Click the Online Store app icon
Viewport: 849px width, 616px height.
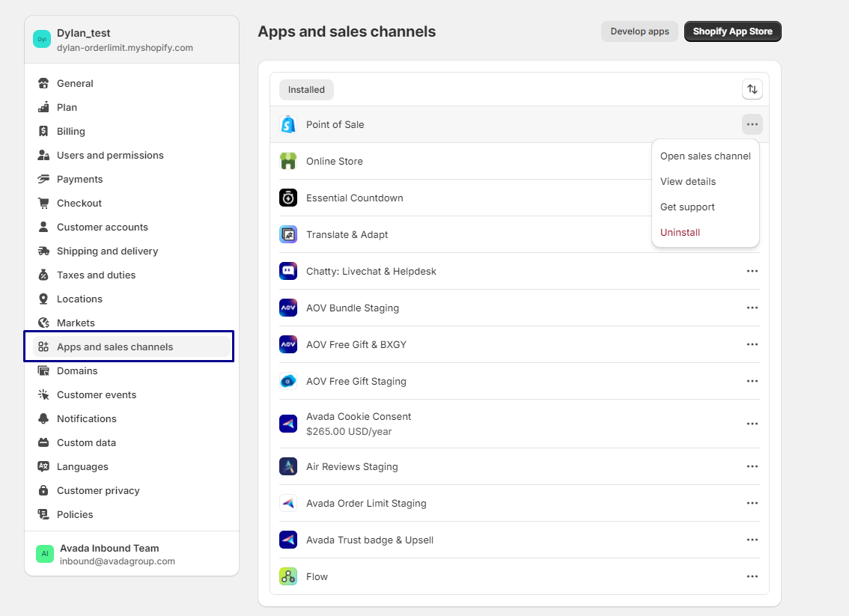288,161
